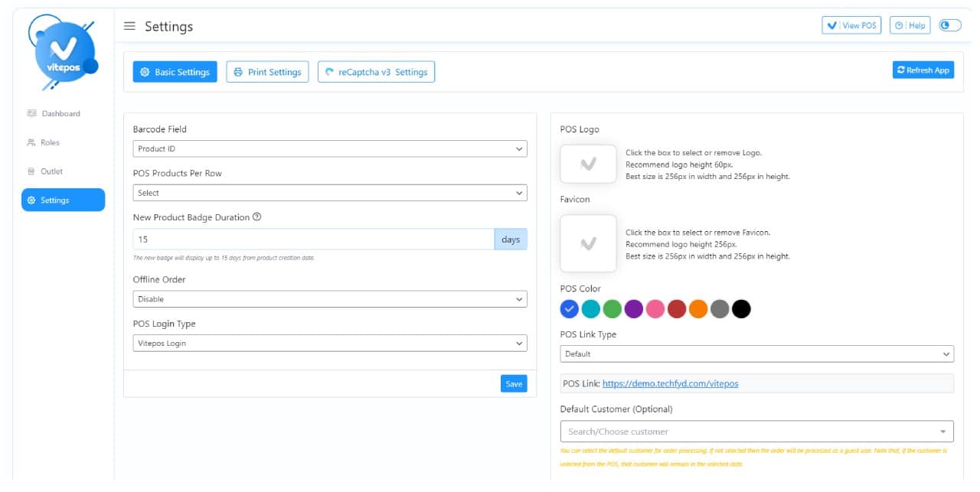Open the Barcode Field dropdown
This screenshot has height=492, width=980.
(x=329, y=148)
